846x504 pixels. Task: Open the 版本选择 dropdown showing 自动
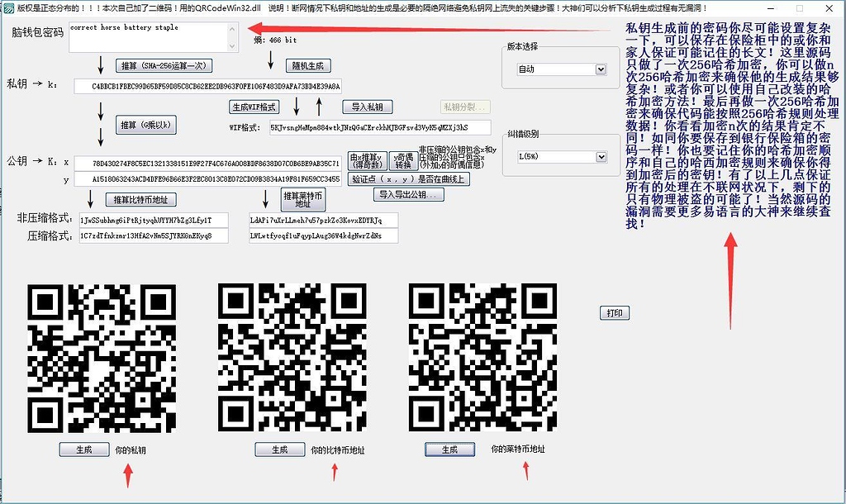pos(562,69)
